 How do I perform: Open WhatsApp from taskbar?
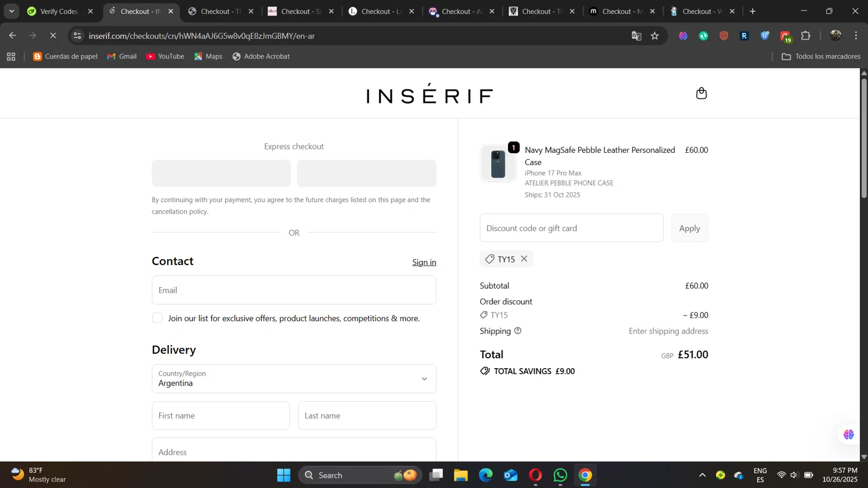(560, 475)
